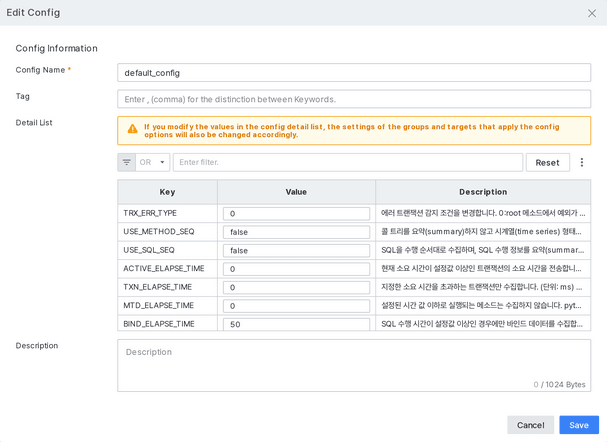Image resolution: width=607 pixels, height=442 pixels.
Task: Click the USE_SQL_SEQ description text
Action: (x=482, y=250)
